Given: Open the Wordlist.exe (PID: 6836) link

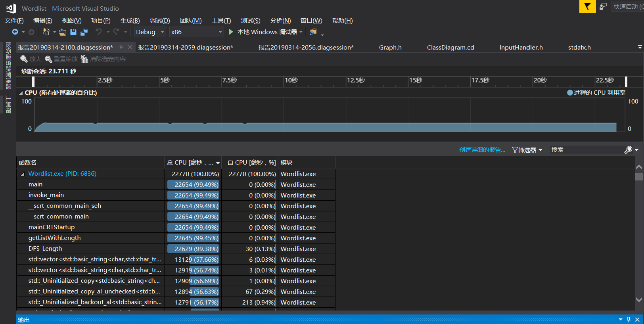Looking at the screenshot, I should (62, 174).
